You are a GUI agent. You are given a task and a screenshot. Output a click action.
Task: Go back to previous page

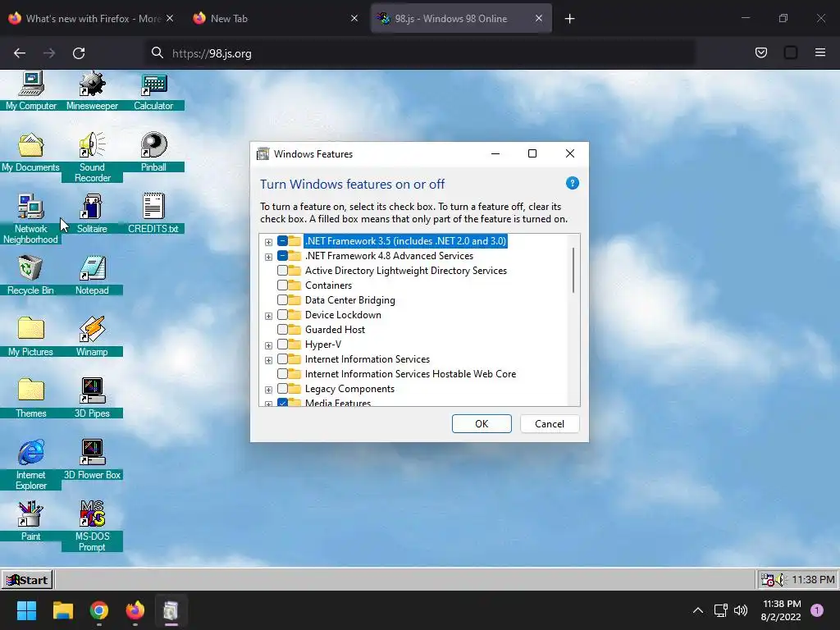click(x=20, y=53)
